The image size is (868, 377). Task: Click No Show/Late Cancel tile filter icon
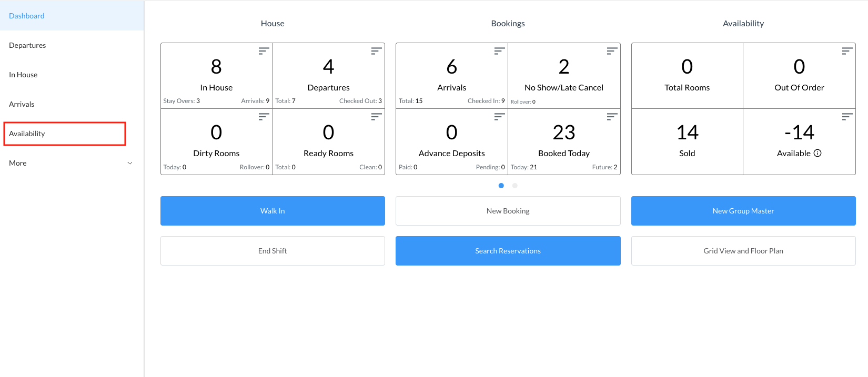click(x=612, y=51)
